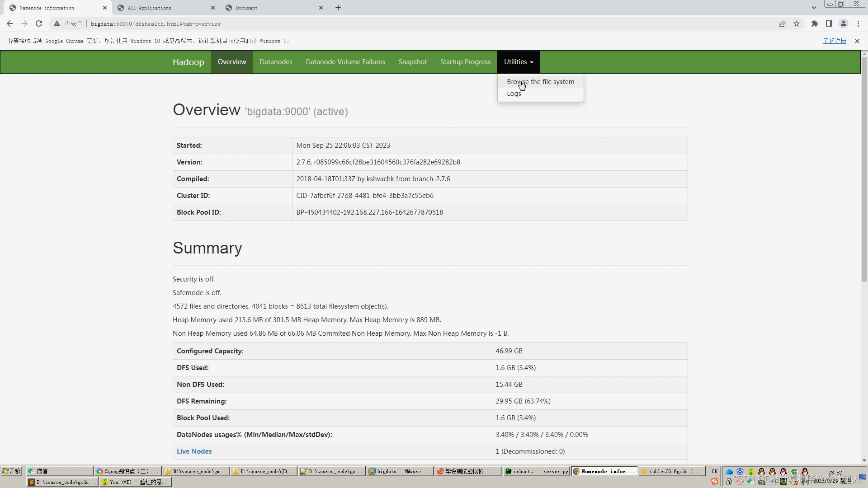The width and height of the screenshot is (868, 488).
Task: Switch to the Datanodes tab
Action: pyautogui.click(x=276, y=62)
